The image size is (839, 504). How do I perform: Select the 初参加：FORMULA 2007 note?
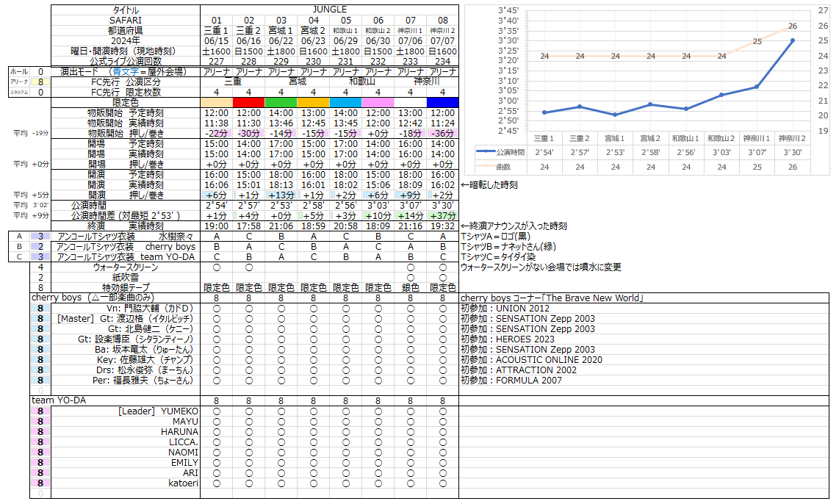coord(511,381)
